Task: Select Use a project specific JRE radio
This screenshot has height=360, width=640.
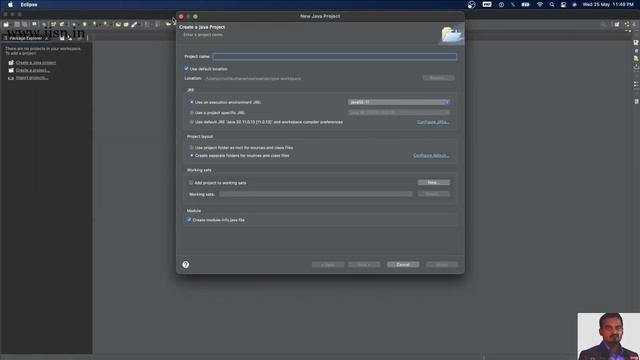Action: (191, 112)
